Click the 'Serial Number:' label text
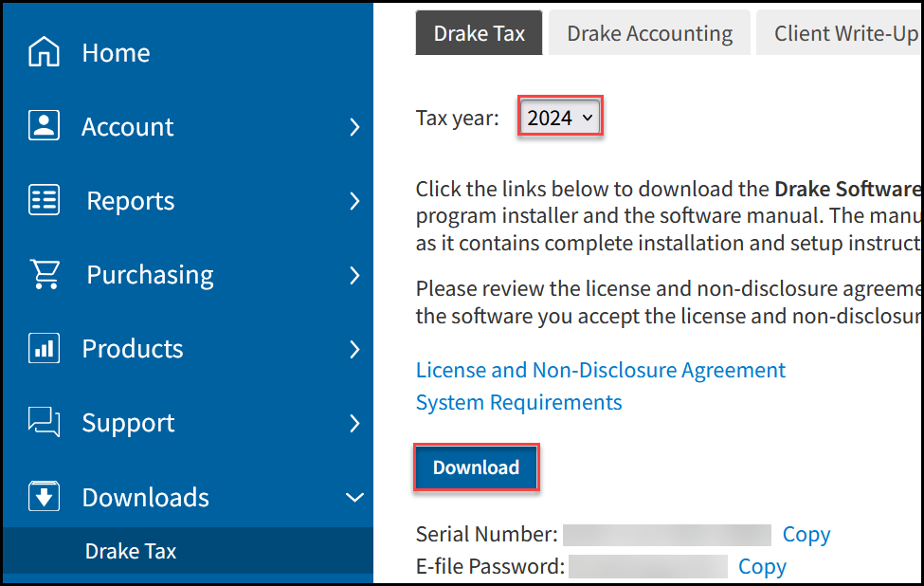This screenshot has height=586, width=924. [x=487, y=534]
